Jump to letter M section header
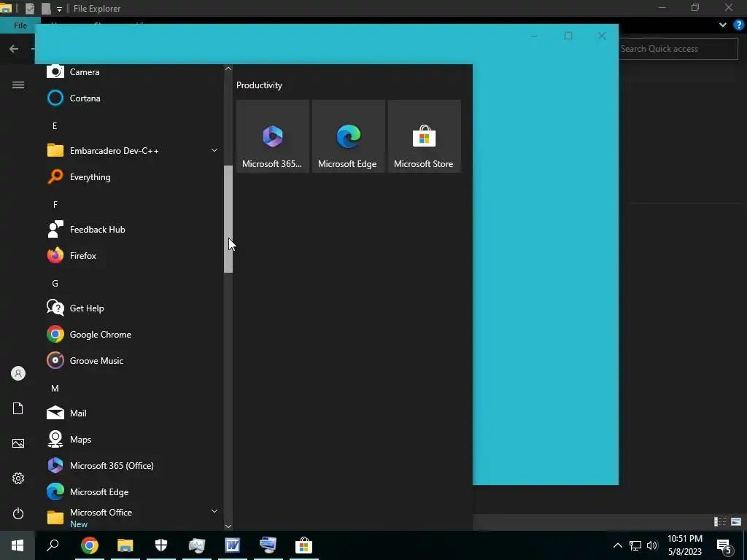Viewport: 747px width, 560px height. point(55,388)
